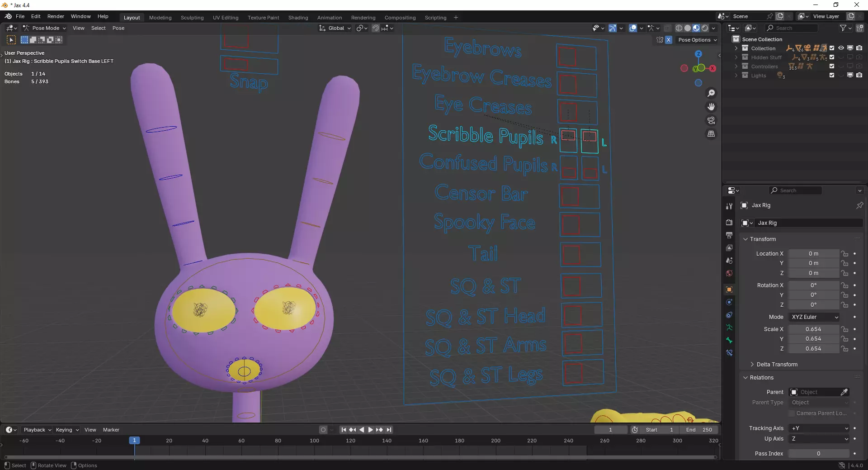868x470 pixels.
Task: Open the Bone properties tab
Action: click(x=729, y=340)
